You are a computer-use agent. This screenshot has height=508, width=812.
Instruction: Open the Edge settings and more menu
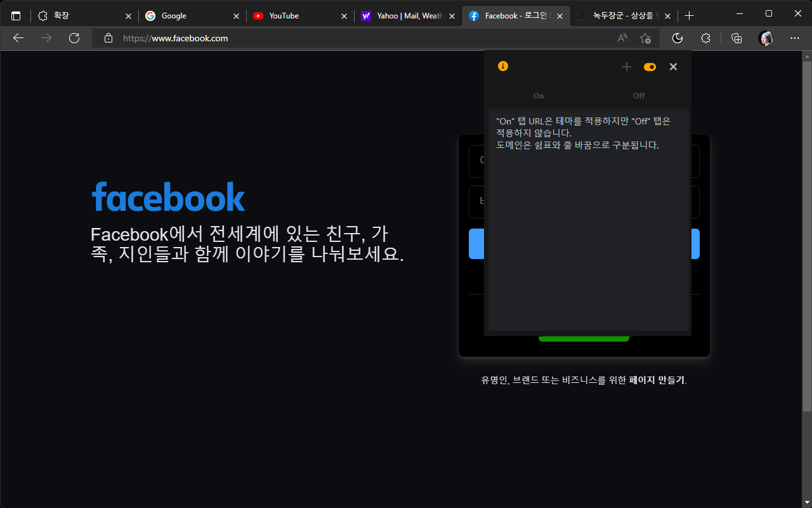pyautogui.click(x=795, y=38)
